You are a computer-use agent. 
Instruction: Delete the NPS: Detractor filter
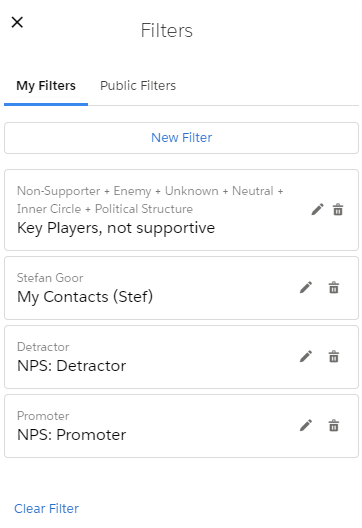click(334, 356)
